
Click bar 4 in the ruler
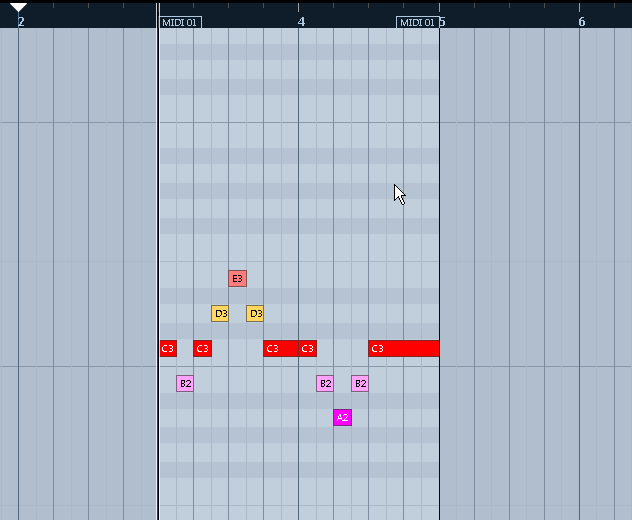coord(301,22)
